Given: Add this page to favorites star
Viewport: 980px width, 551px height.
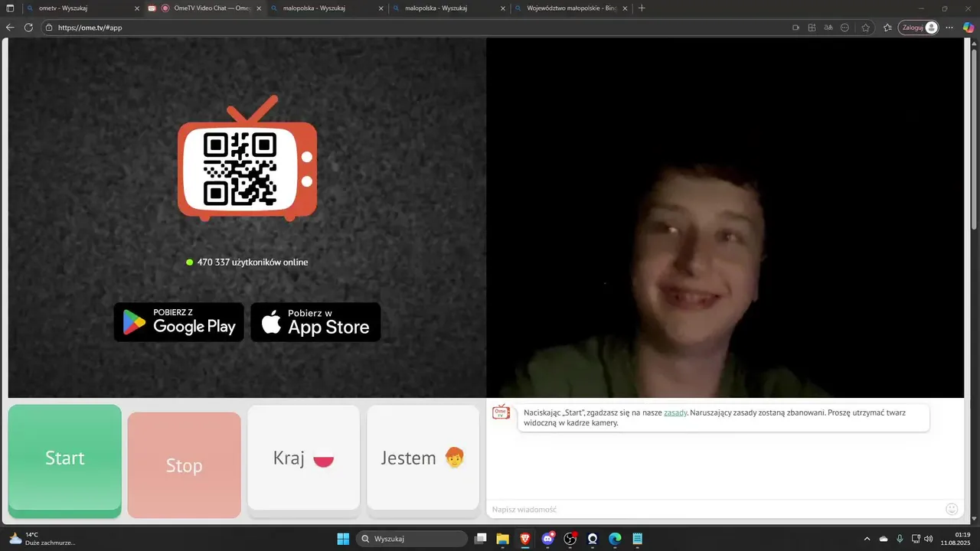Looking at the screenshot, I should click(x=866, y=28).
